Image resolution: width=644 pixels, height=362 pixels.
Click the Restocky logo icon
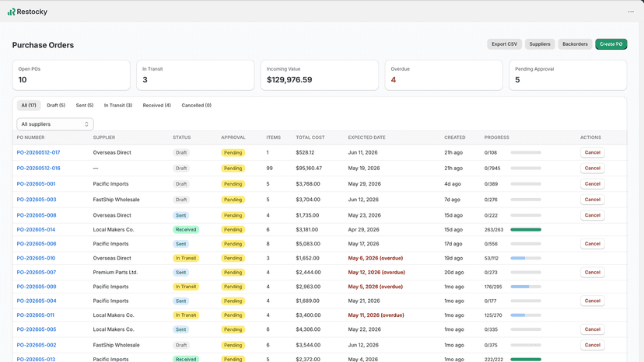point(11,12)
